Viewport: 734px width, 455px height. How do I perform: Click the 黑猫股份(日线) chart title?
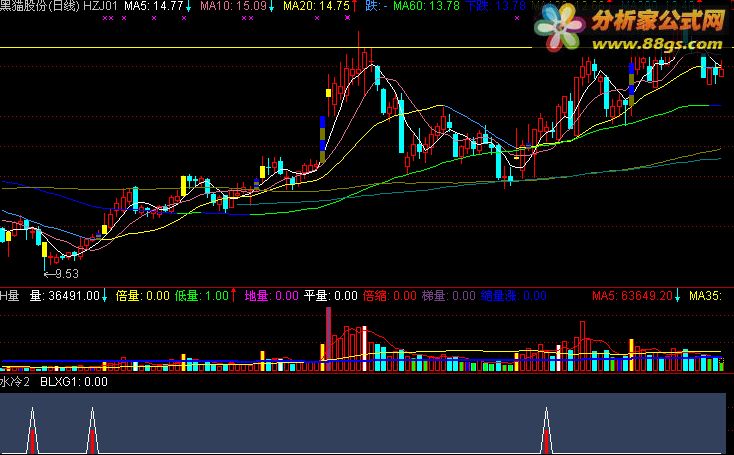pos(40,6)
